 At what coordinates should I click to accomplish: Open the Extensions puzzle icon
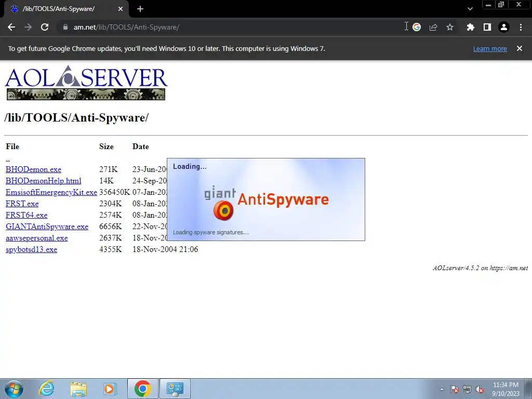tap(470, 27)
